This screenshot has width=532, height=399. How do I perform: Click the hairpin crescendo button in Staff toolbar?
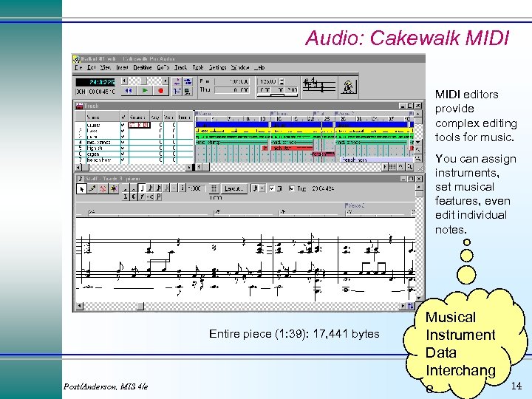pos(150,197)
